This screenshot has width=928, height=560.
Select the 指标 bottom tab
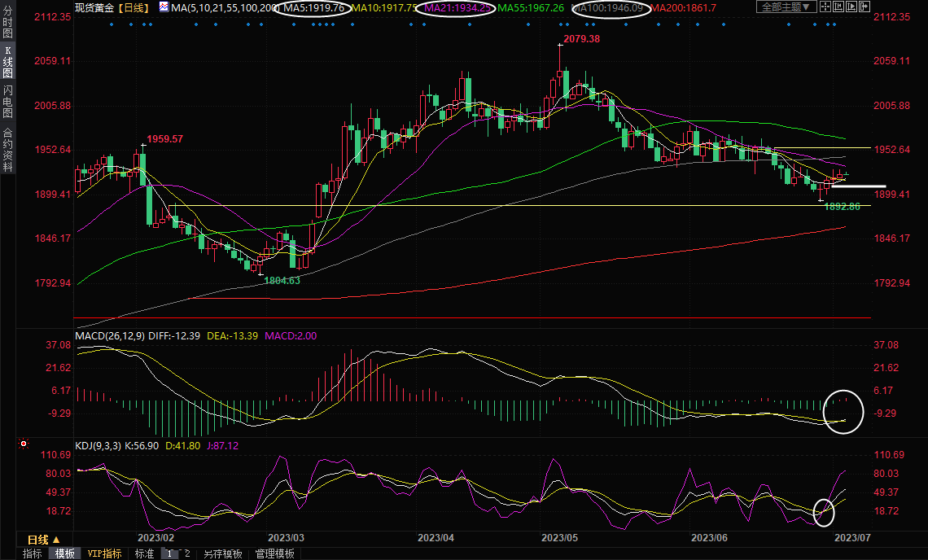pos(32,553)
